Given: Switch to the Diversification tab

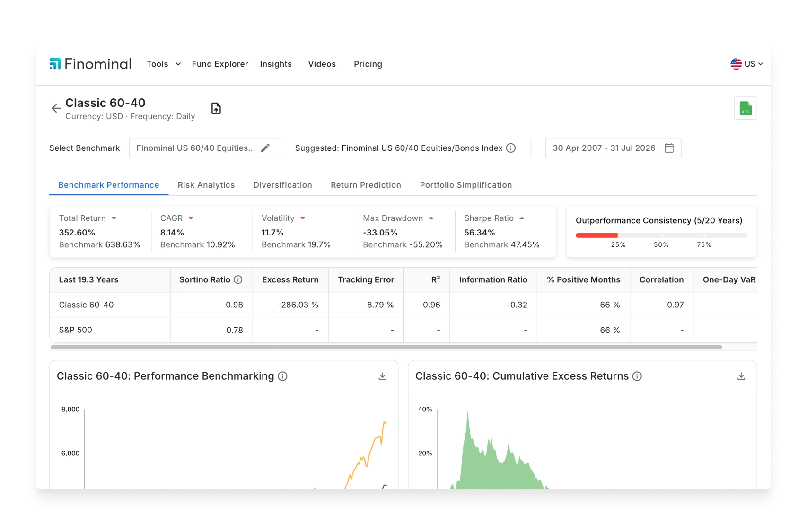Looking at the screenshot, I should tap(283, 185).
